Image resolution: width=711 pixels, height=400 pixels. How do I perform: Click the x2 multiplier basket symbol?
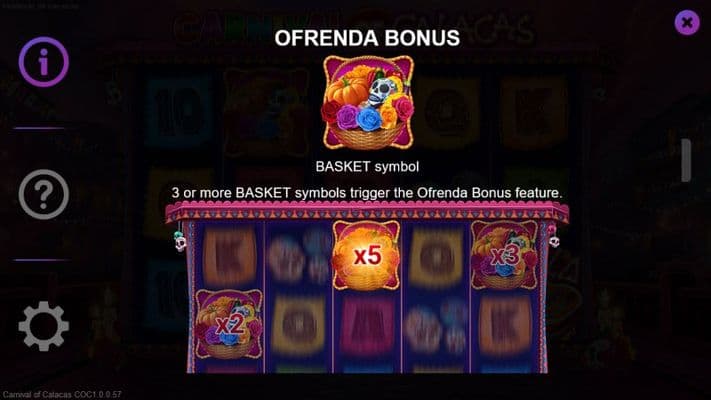[x=229, y=324]
